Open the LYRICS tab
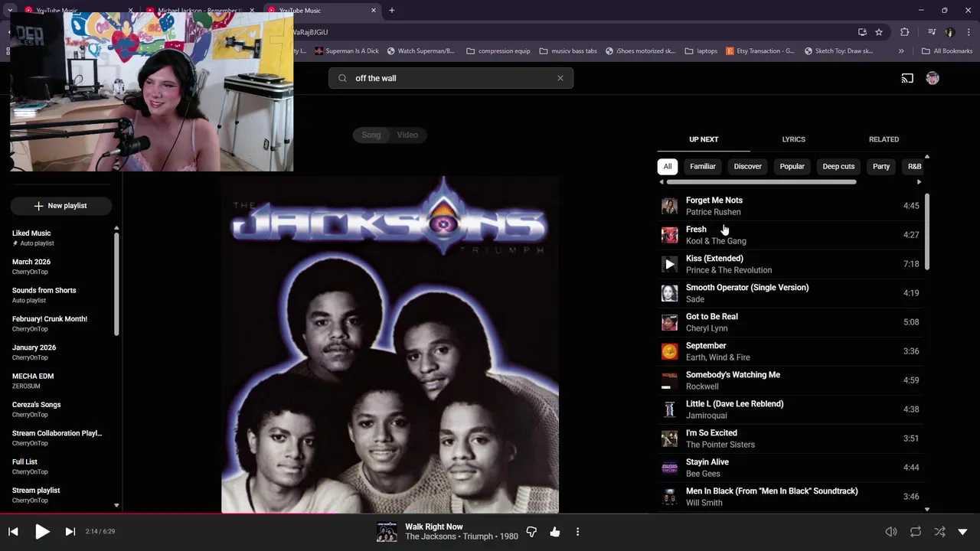The height and width of the screenshot is (551, 980). [x=793, y=139]
